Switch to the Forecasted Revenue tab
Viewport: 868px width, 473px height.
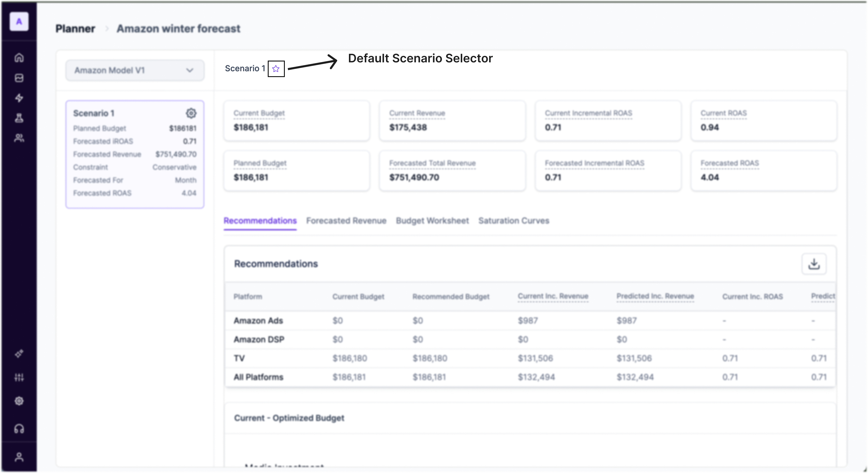pos(346,221)
